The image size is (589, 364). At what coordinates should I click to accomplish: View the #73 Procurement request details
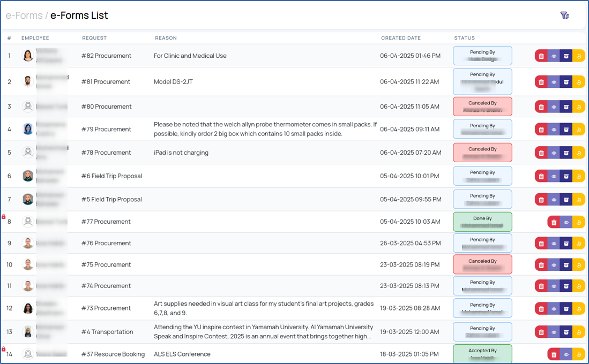pos(554,308)
